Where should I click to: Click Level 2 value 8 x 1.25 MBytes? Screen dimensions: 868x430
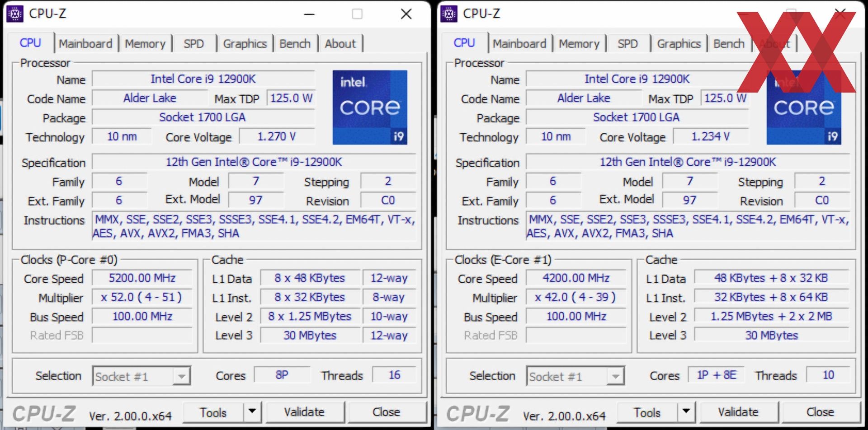[310, 316]
